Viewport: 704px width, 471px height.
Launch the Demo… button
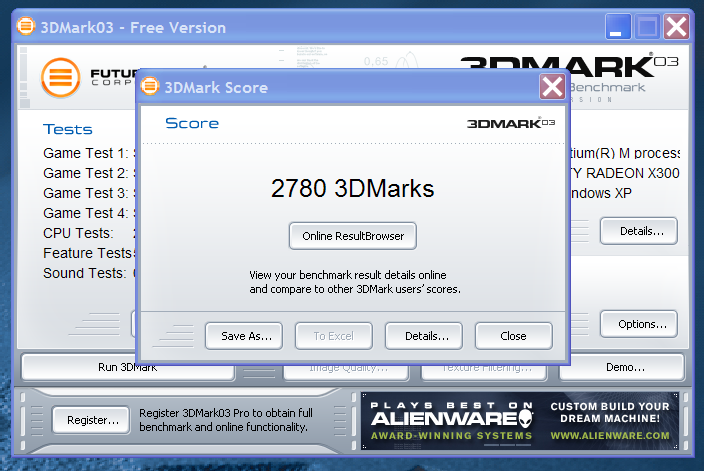click(x=622, y=367)
